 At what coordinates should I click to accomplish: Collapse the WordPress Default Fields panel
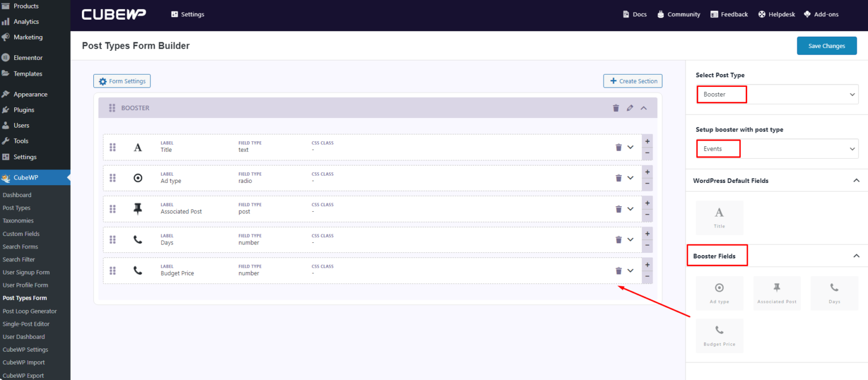[x=857, y=180]
